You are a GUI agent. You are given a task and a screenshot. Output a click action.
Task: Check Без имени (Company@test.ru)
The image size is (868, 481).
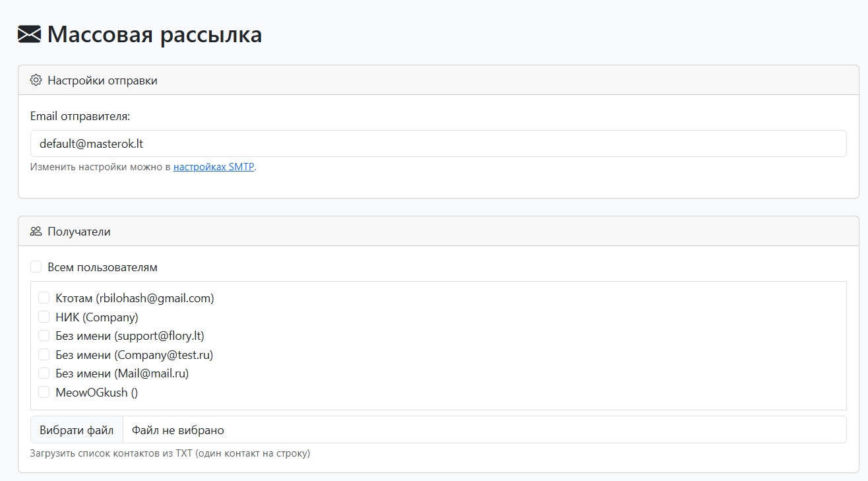coord(44,354)
